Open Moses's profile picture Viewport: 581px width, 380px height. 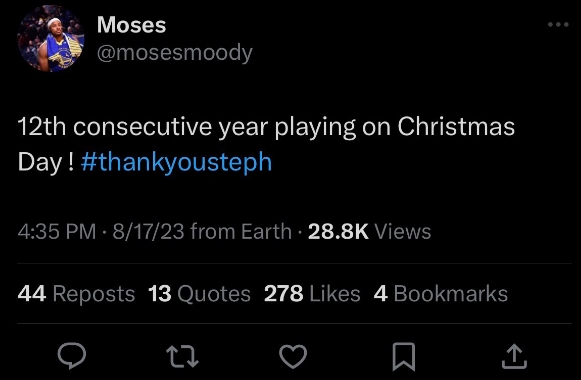51,39
